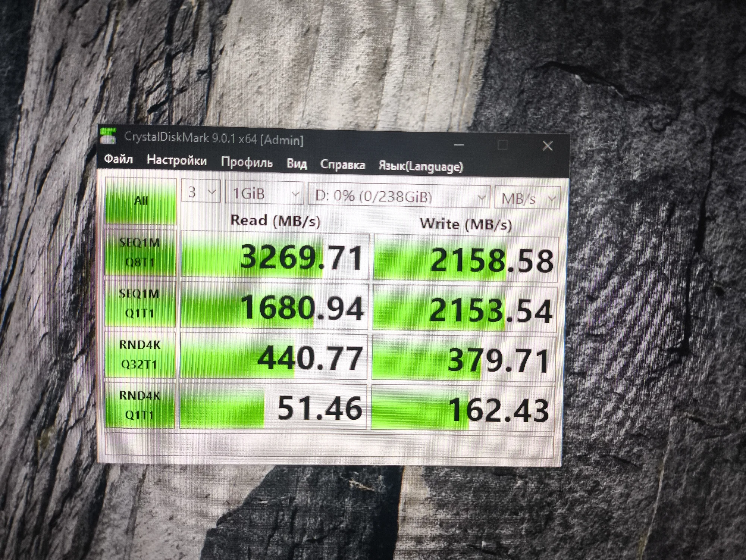Click the Read (MB/s) column header
This screenshot has width=746, height=560.
pyautogui.click(x=275, y=221)
